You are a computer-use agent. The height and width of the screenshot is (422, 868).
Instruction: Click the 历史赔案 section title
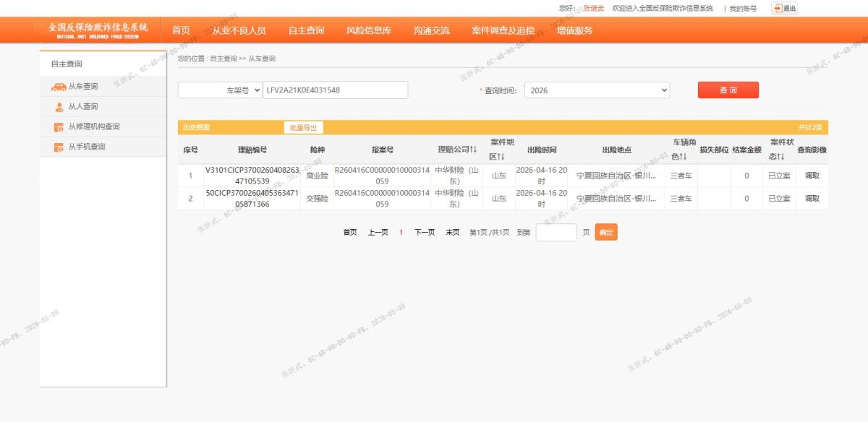point(195,128)
